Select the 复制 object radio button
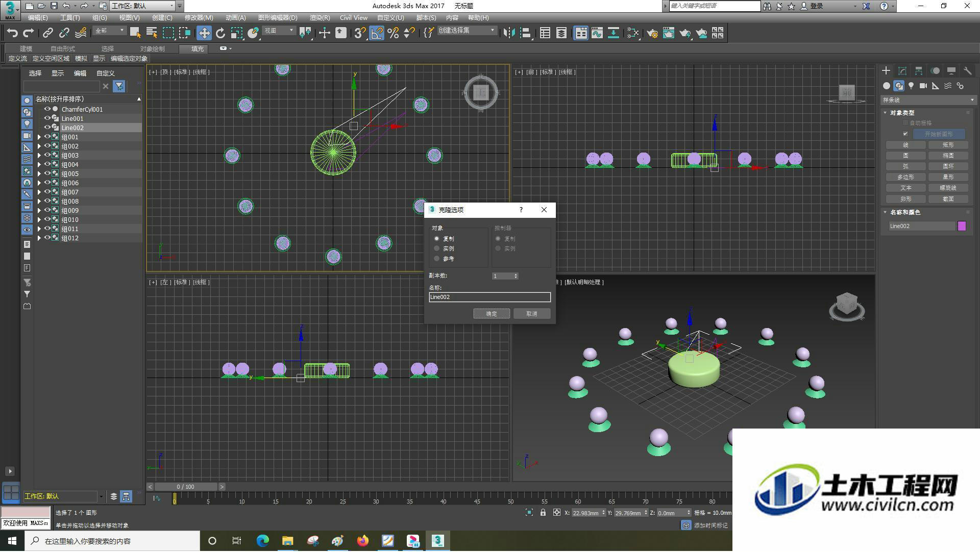 437,239
